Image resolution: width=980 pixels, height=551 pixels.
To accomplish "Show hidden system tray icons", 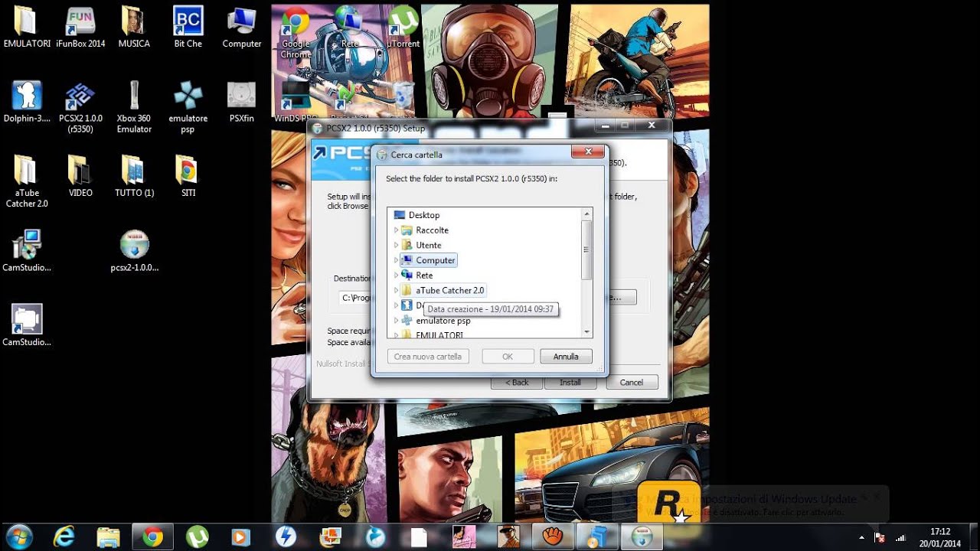I will 862,538.
